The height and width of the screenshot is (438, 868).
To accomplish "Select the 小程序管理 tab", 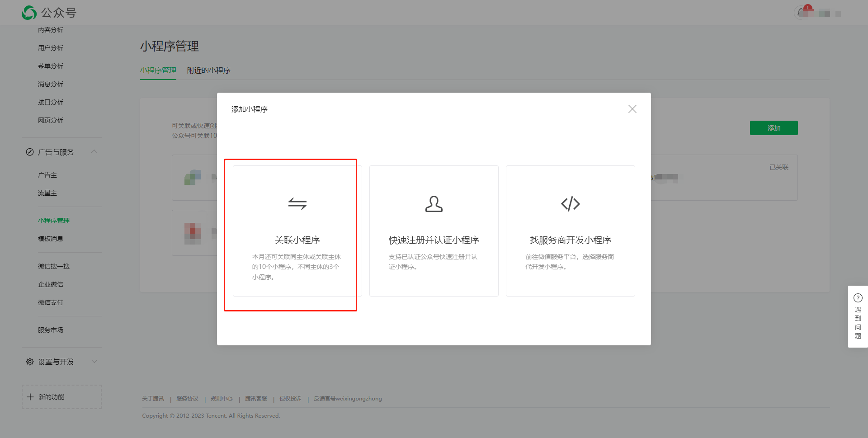I will (x=158, y=71).
